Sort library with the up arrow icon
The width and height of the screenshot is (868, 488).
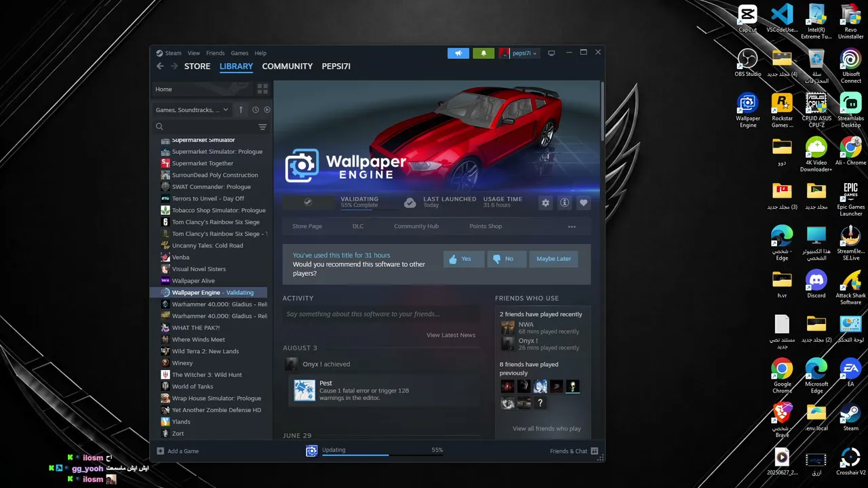pyautogui.click(x=241, y=110)
